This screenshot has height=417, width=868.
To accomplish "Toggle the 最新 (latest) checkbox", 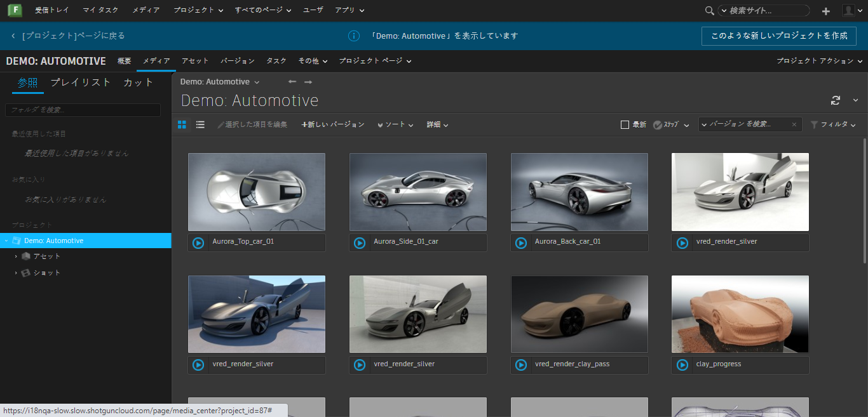I will [625, 125].
